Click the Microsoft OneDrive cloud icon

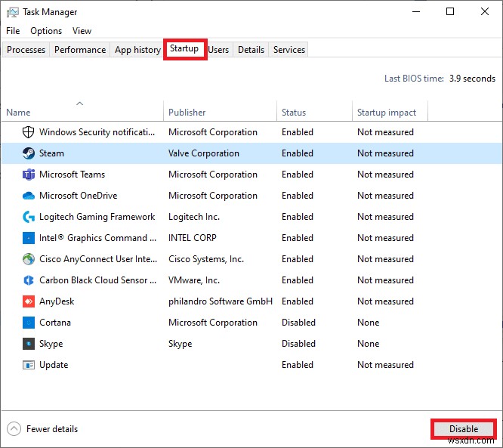click(x=29, y=196)
